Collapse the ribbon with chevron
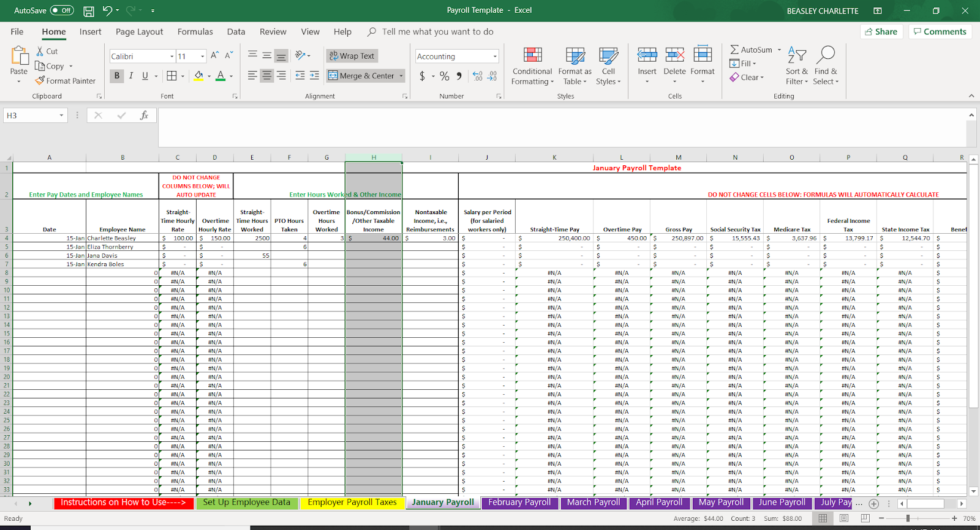Screen dimensions: 980x530 tap(971, 96)
